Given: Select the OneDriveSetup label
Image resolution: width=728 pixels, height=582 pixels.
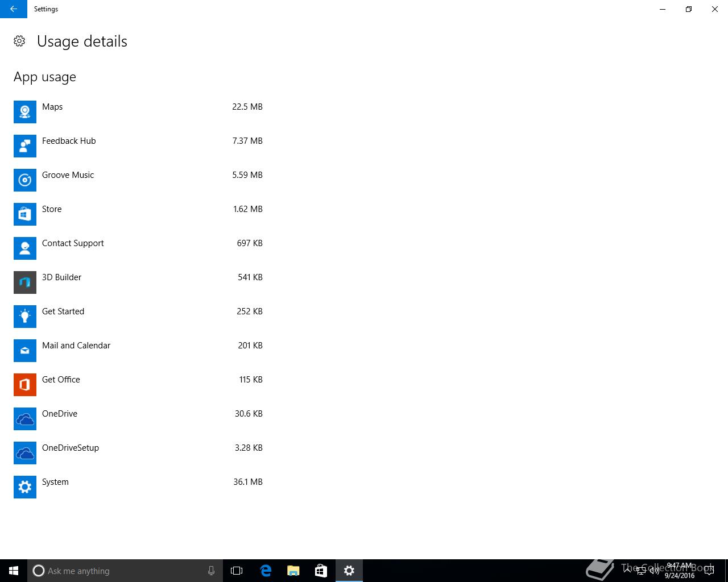Looking at the screenshot, I should [71, 448].
